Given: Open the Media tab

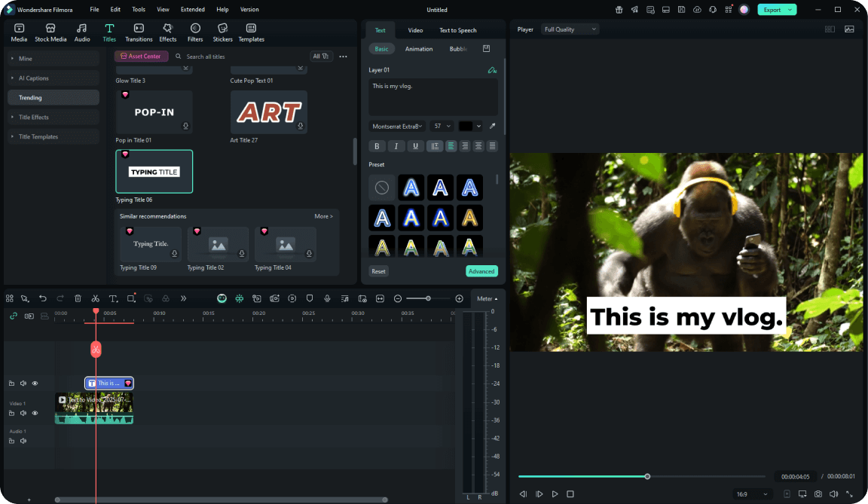Looking at the screenshot, I should click(19, 32).
